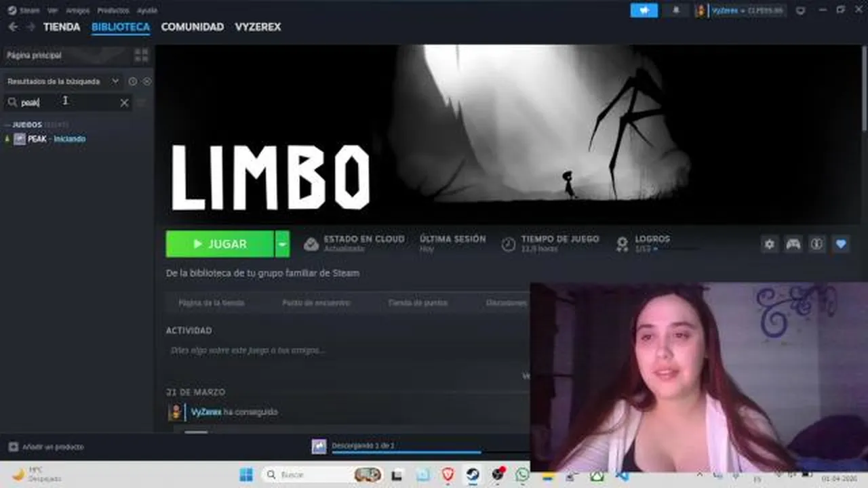Click the activity comment input field
Screen dimensions: 868x488
click(x=347, y=350)
